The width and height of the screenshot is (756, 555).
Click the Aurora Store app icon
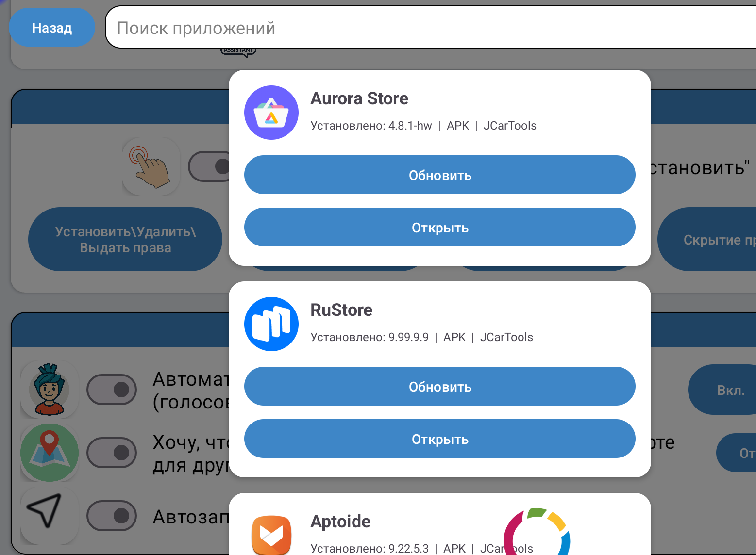[x=271, y=113]
